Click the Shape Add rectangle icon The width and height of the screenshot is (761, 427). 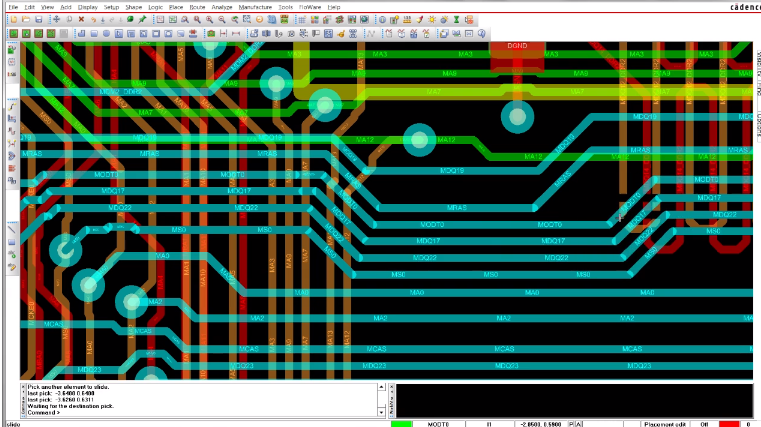[94, 33]
